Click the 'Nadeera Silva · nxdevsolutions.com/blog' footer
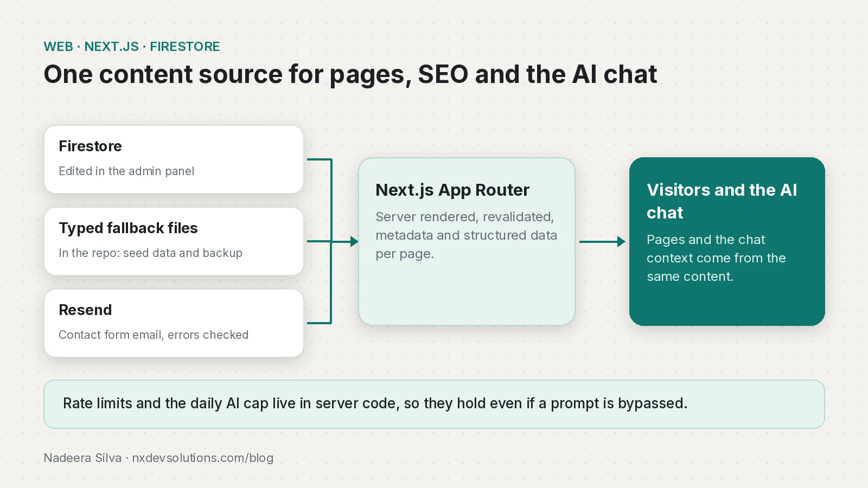 (x=158, y=458)
